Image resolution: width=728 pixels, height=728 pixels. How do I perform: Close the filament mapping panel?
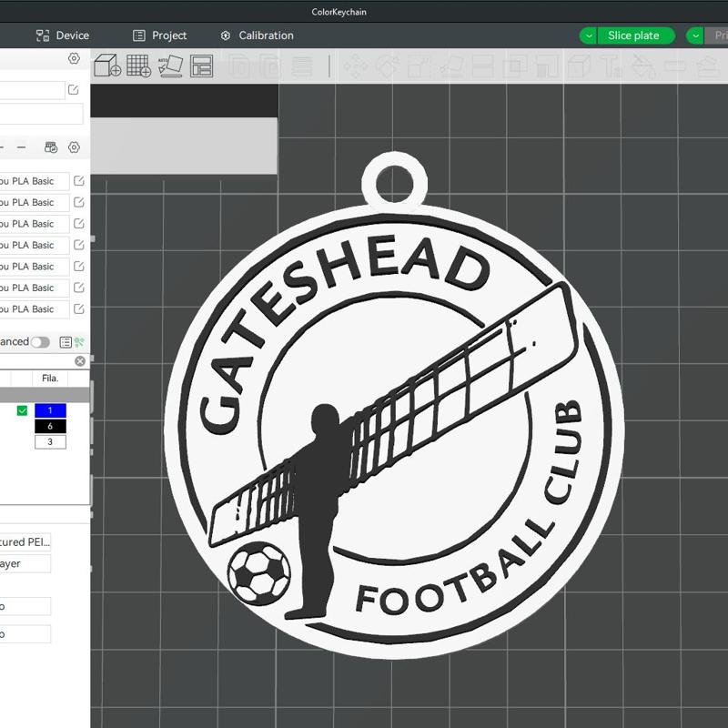click(x=80, y=360)
